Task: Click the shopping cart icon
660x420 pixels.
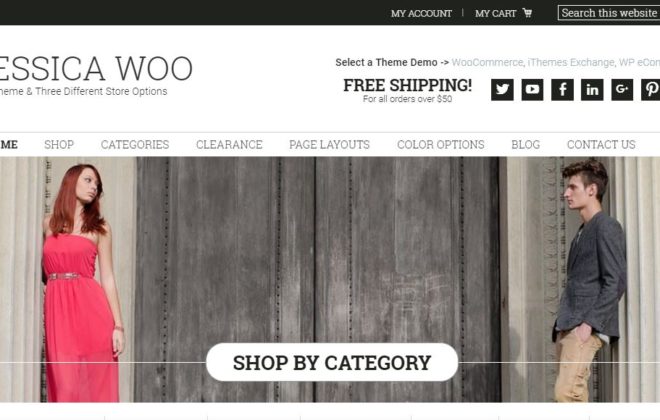Action: (527, 13)
